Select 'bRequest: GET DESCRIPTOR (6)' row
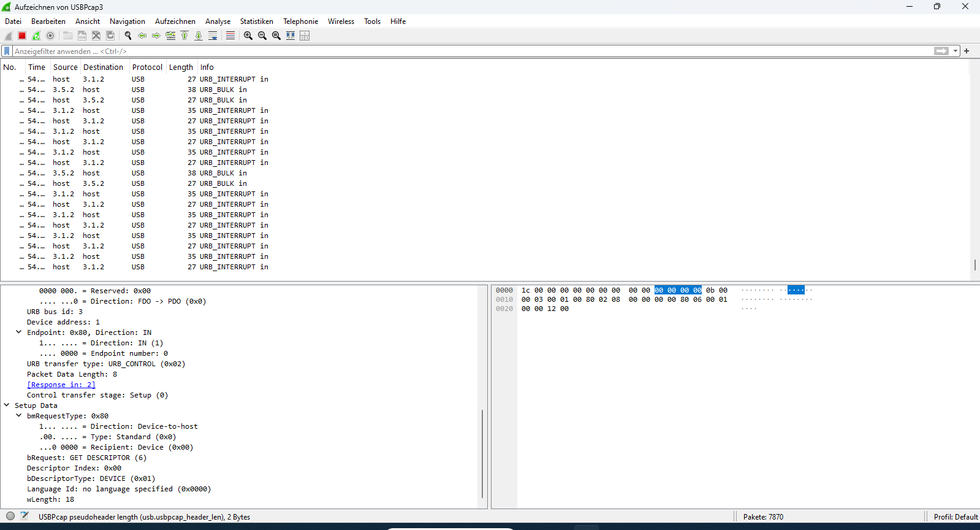The width and height of the screenshot is (980, 530). pyautogui.click(x=87, y=458)
